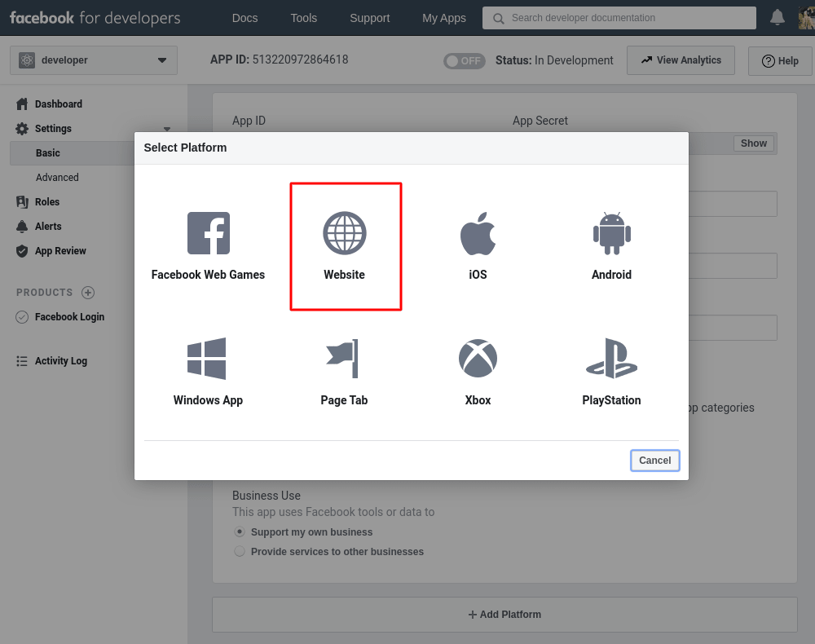
Task: Click the App Review shield icon
Action: pyautogui.click(x=22, y=250)
